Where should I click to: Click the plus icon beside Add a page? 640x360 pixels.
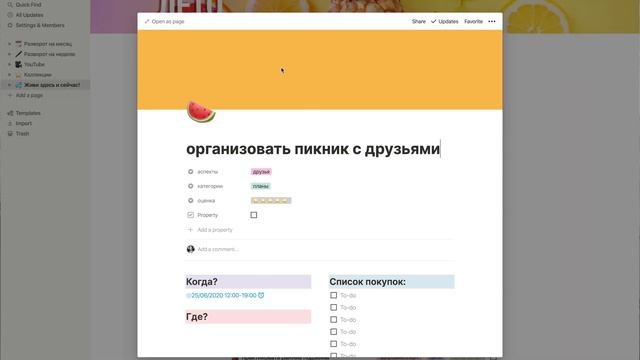coord(10,95)
